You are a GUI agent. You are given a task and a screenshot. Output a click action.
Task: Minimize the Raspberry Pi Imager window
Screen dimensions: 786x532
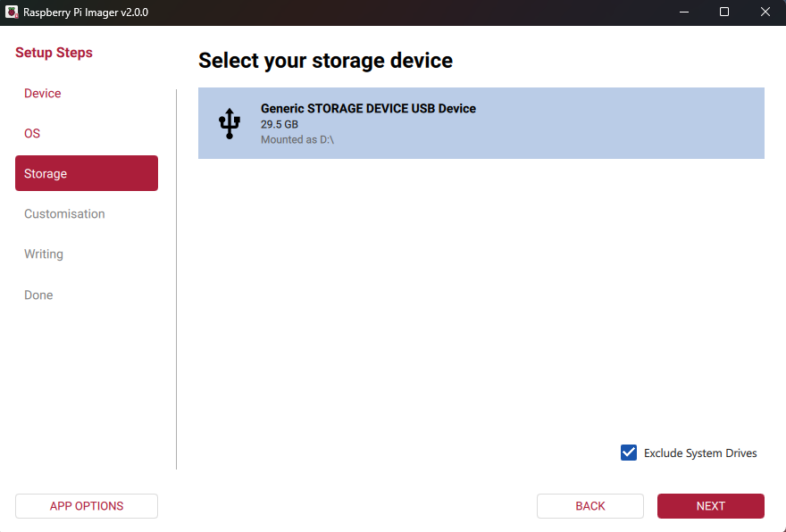coord(683,12)
